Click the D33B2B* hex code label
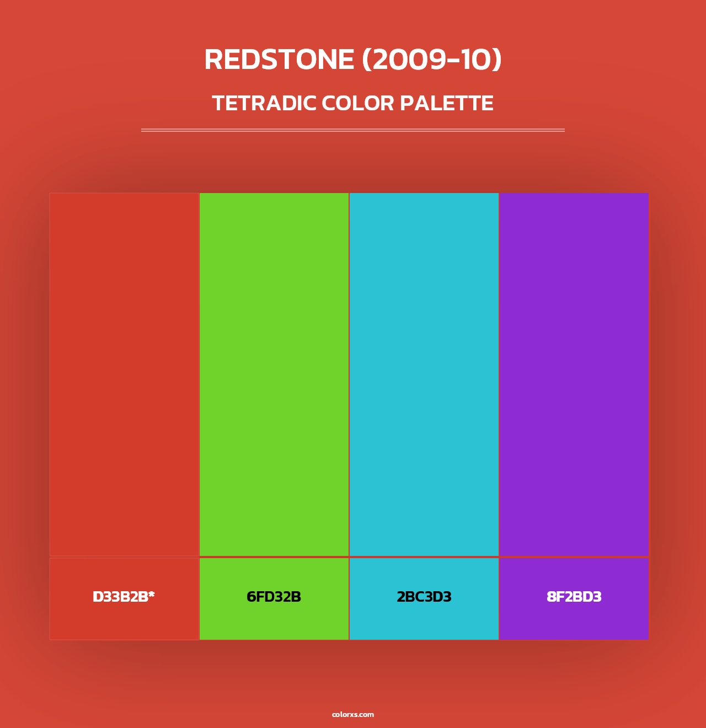This screenshot has width=706, height=728. tap(124, 597)
